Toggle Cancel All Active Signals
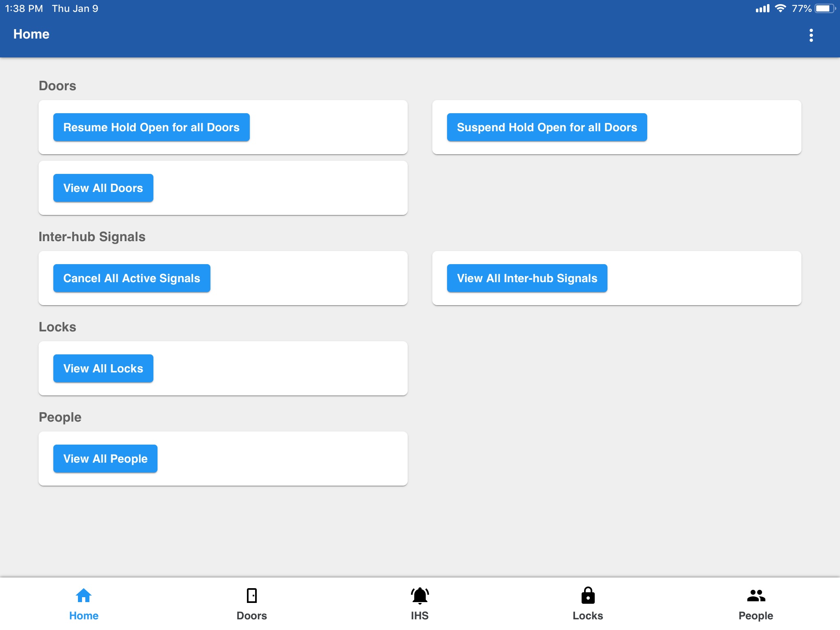840x630 pixels. 132,278
